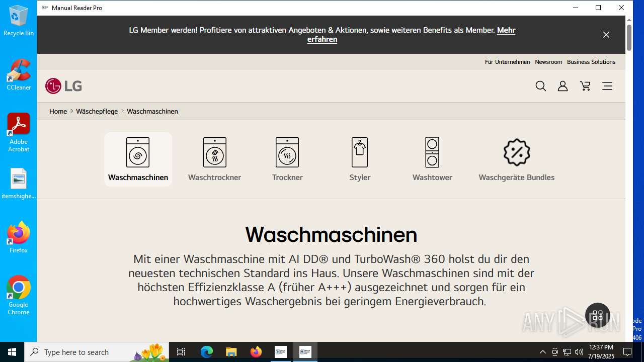644x362 pixels.
Task: Open the hamburger menu icon
Action: [x=607, y=86]
